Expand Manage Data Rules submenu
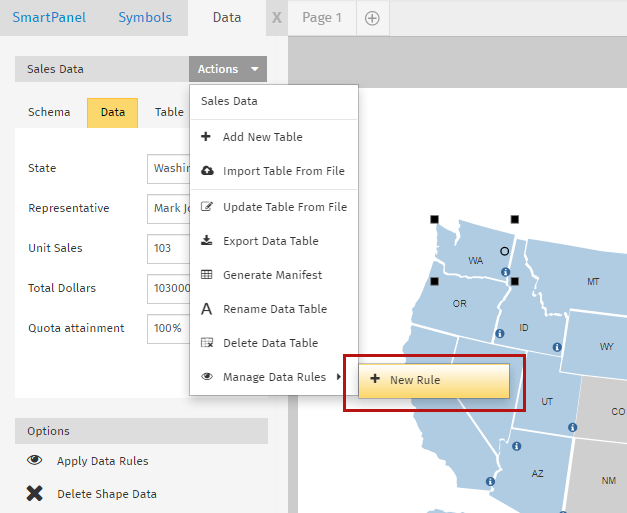 (x=273, y=377)
